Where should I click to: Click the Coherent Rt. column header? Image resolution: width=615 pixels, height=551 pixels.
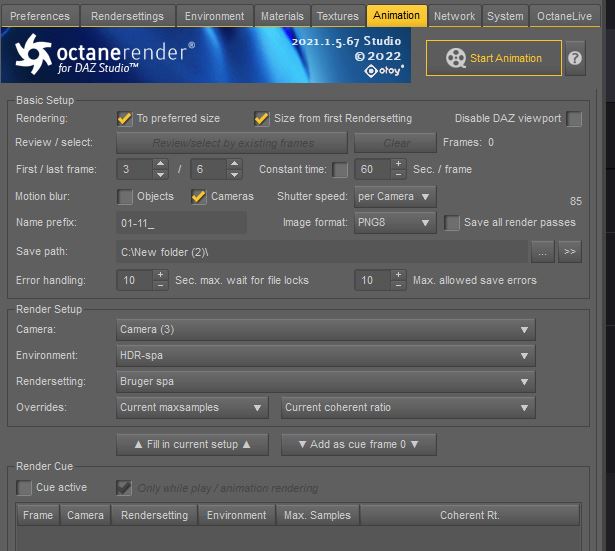pyautogui.click(x=469, y=515)
